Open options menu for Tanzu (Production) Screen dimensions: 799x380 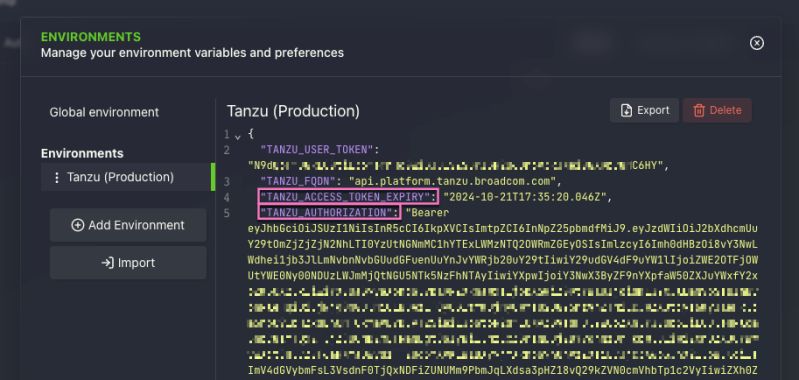tap(57, 177)
